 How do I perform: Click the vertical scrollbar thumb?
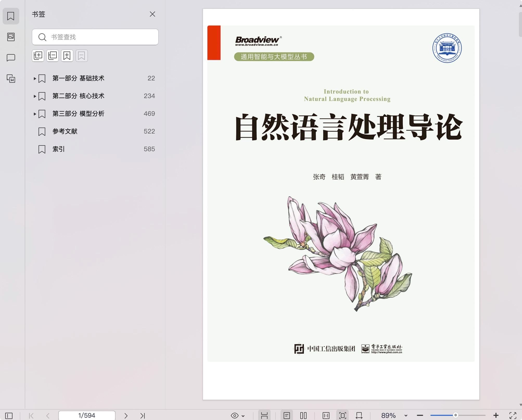click(520, 24)
